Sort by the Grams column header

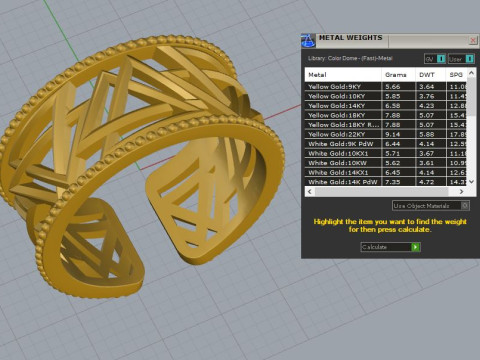(398, 75)
